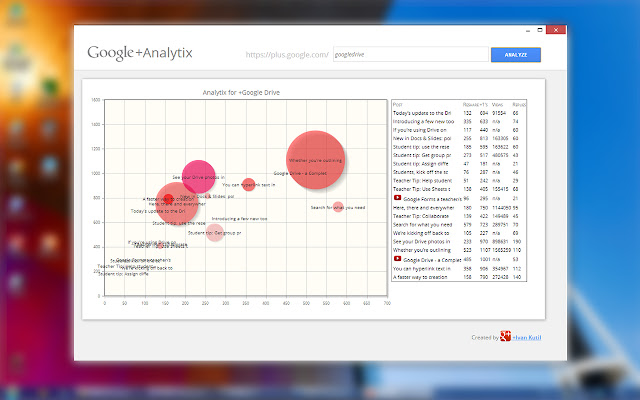Maximize the Google+Analytix window
Image resolution: width=640 pixels, height=400 pixels.
point(540,30)
